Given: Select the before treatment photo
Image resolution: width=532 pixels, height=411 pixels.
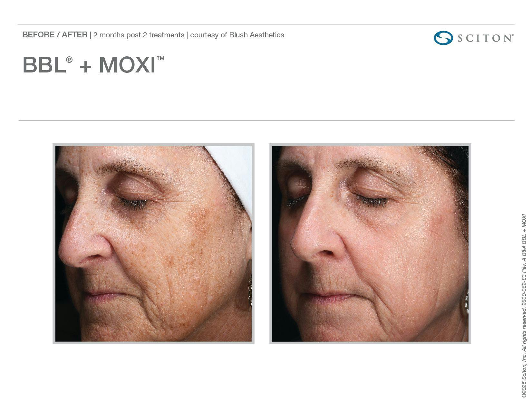Looking at the screenshot, I should point(153,244).
